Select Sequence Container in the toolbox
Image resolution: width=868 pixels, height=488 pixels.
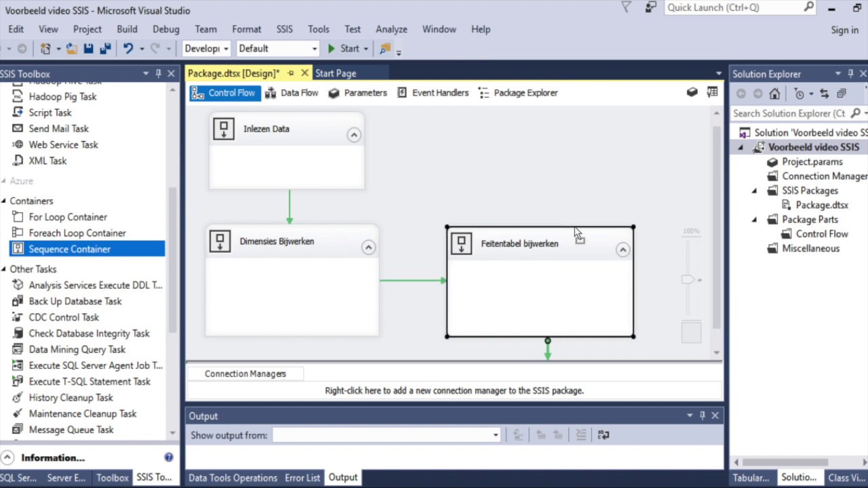pos(87,249)
